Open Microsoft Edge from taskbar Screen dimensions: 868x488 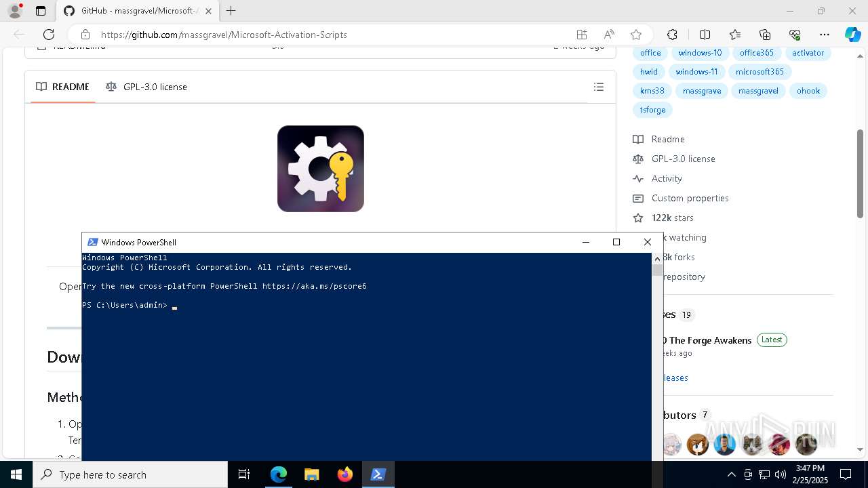coord(279,474)
